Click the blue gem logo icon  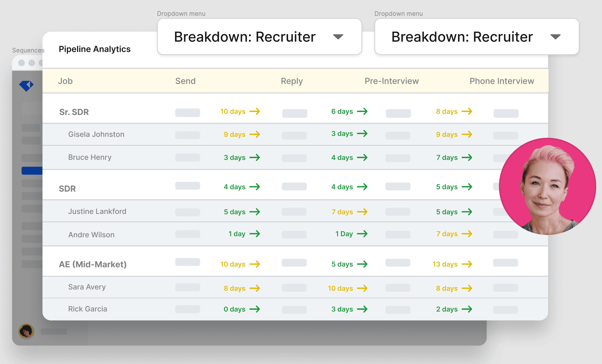point(26,85)
